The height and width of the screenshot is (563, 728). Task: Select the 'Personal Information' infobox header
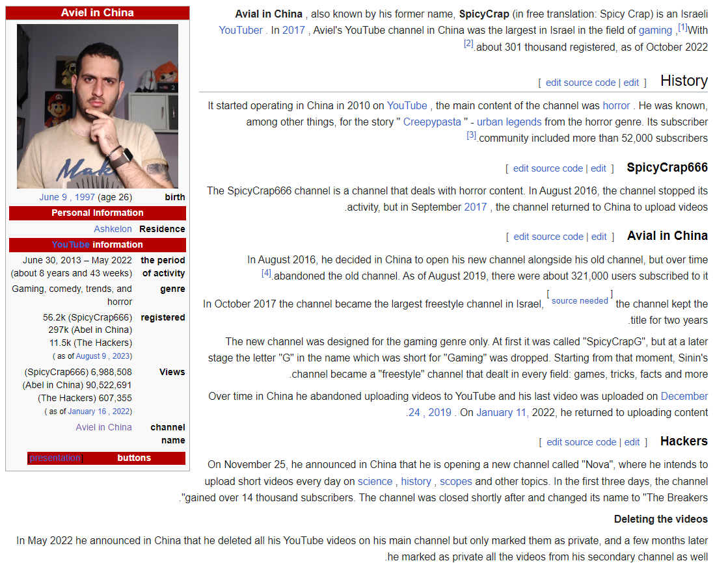(x=98, y=213)
